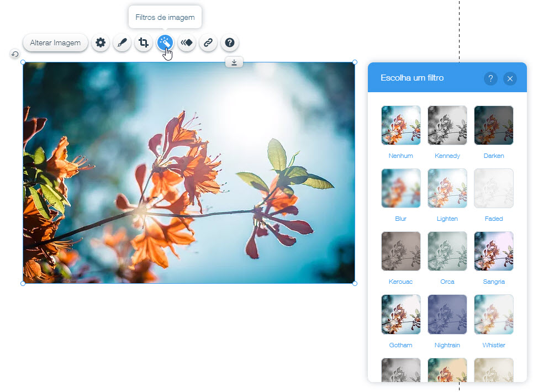Click the flower image on canvas
Viewport: 533px width, 392px height.
pos(188,173)
